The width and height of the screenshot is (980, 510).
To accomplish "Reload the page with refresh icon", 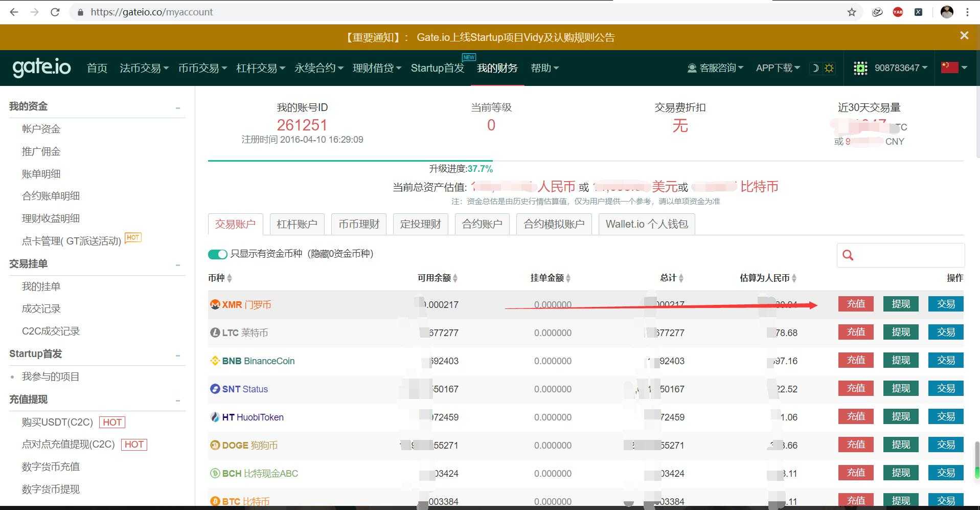I will [x=55, y=12].
